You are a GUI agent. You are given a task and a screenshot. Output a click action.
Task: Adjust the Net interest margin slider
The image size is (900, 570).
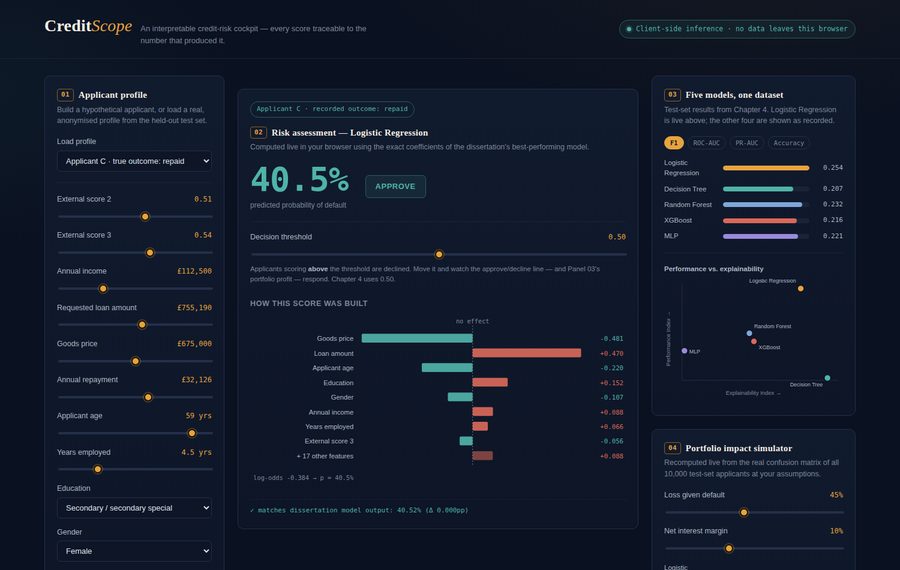click(754, 548)
